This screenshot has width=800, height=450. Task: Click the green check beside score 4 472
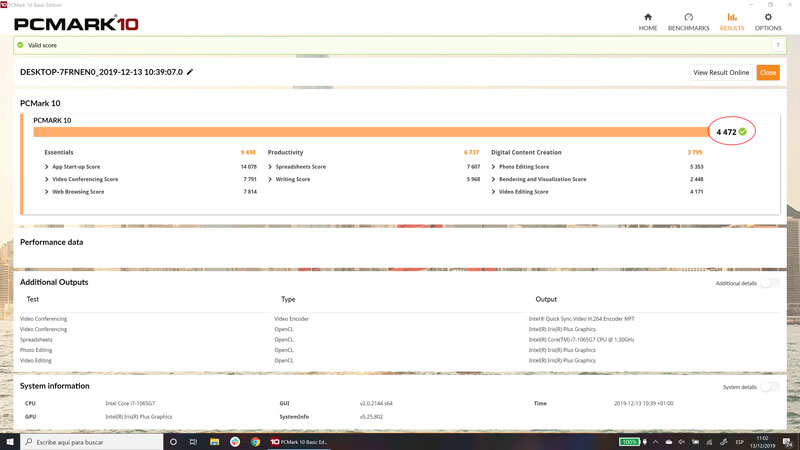742,132
